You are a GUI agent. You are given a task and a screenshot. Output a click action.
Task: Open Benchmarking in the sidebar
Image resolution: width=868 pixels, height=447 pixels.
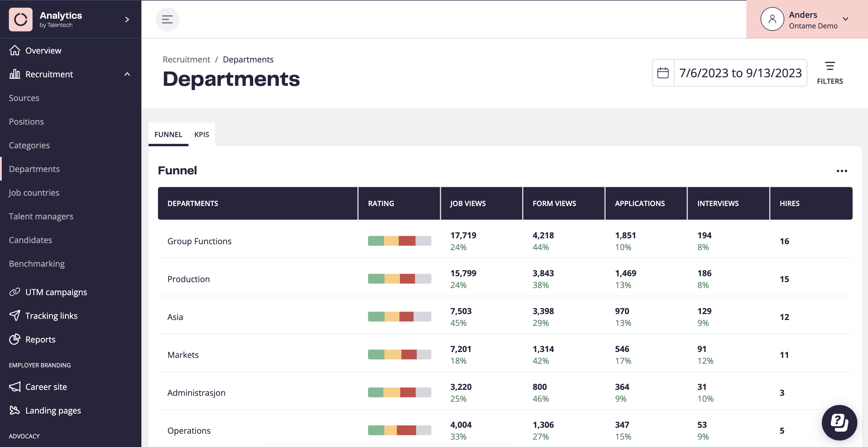37,264
